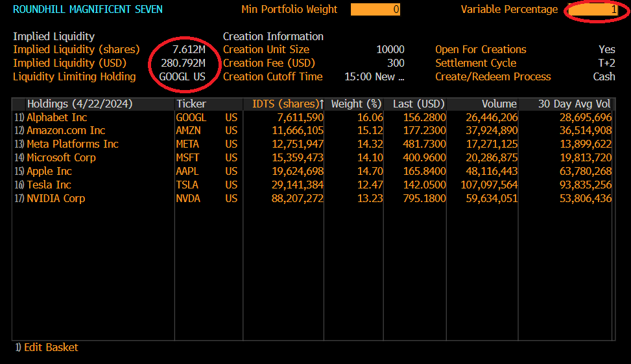631x364 pixels.
Task: Click the Creation Cutoff Time value 15:00 New
Action: pyautogui.click(x=374, y=76)
